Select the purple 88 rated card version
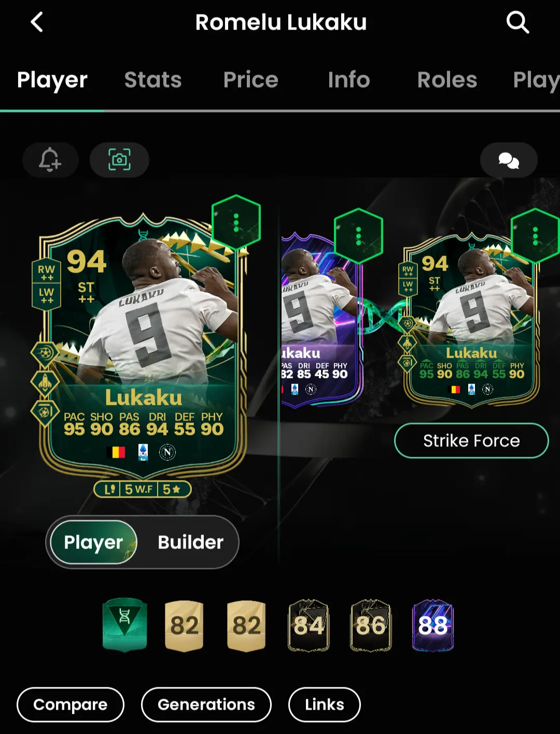The image size is (560, 734). click(433, 625)
